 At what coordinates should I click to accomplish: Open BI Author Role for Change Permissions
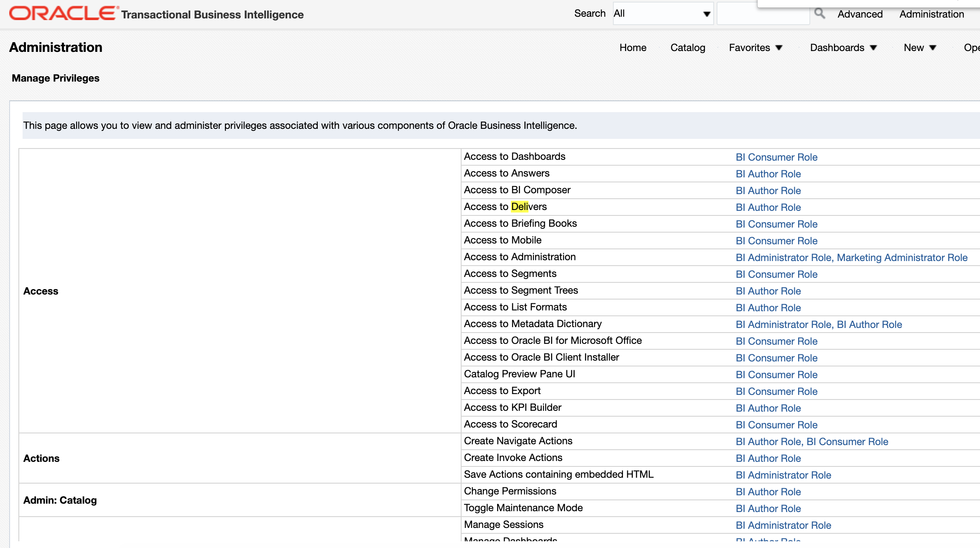[x=768, y=492]
